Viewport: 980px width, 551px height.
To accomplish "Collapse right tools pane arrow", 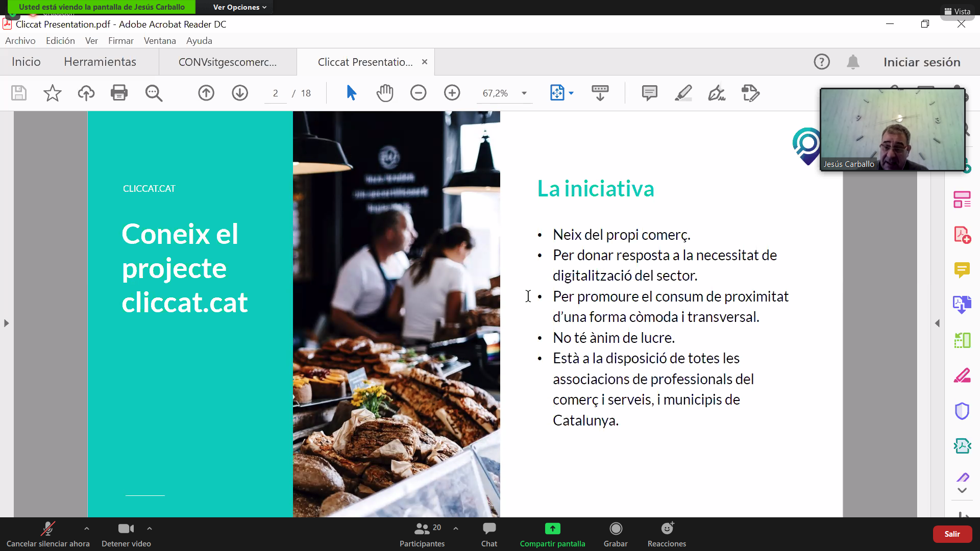I will pyautogui.click(x=937, y=323).
